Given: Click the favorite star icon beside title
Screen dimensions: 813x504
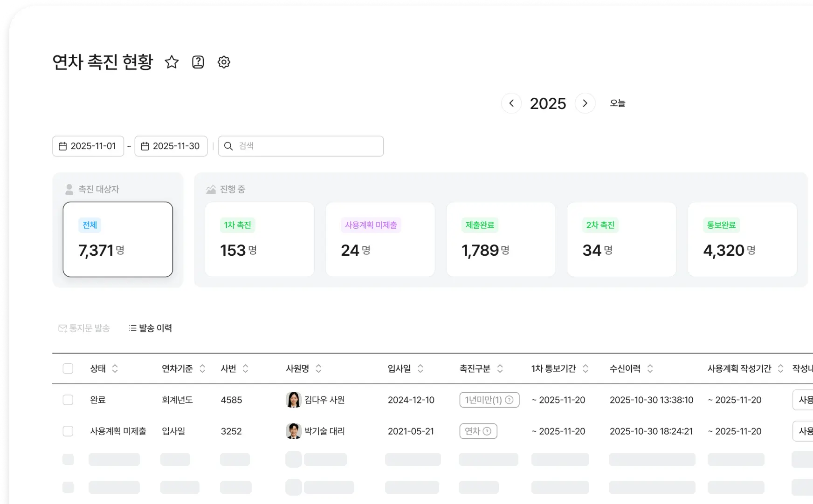Looking at the screenshot, I should click(172, 62).
